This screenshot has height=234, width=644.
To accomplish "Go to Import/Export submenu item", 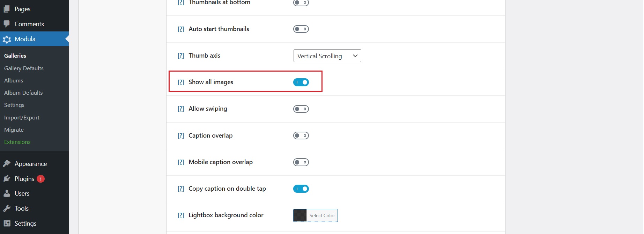I will [22, 118].
